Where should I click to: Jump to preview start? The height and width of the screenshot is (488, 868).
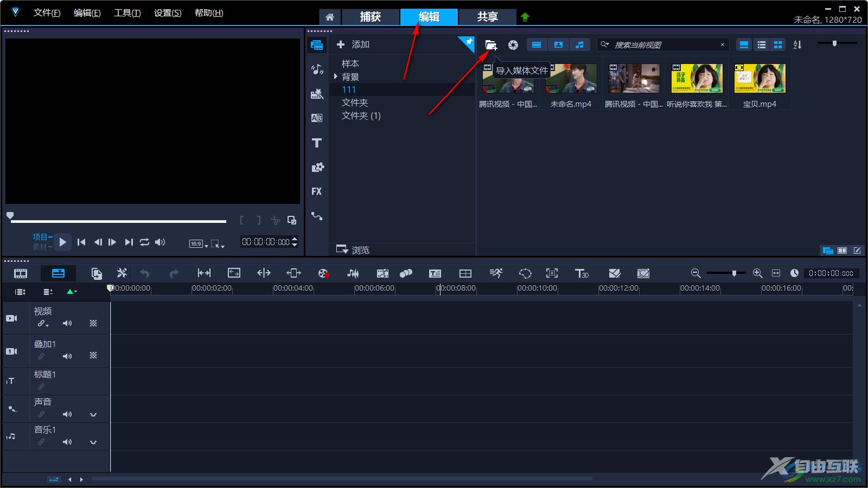[81, 242]
